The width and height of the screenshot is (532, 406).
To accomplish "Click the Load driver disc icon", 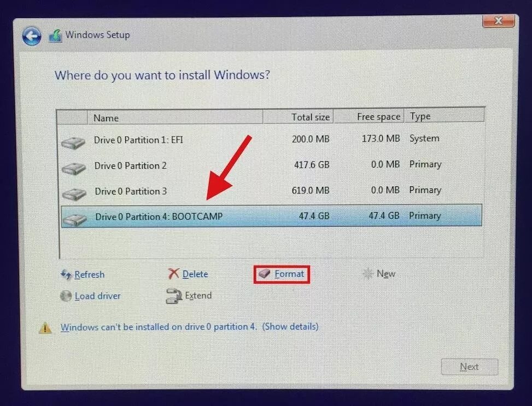I will coord(66,296).
